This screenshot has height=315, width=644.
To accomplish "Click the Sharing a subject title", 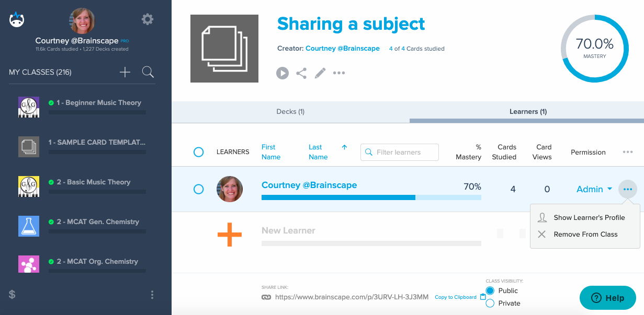I will pyautogui.click(x=351, y=24).
